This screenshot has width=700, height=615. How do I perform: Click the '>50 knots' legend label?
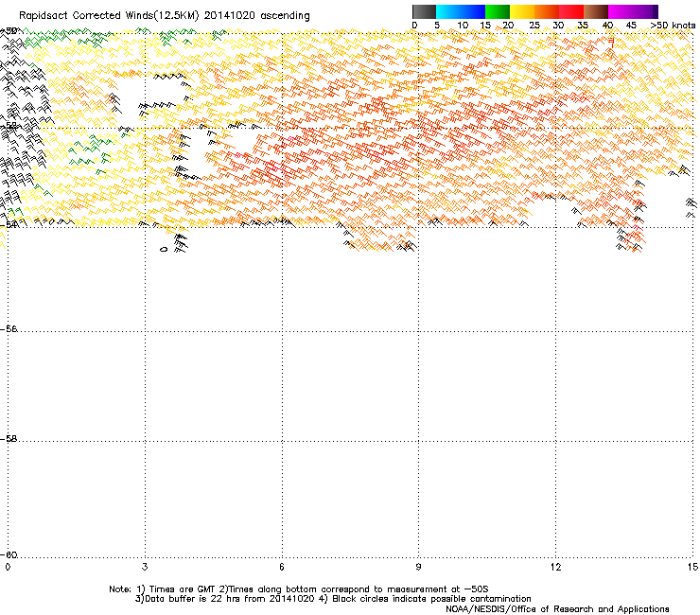tap(673, 26)
